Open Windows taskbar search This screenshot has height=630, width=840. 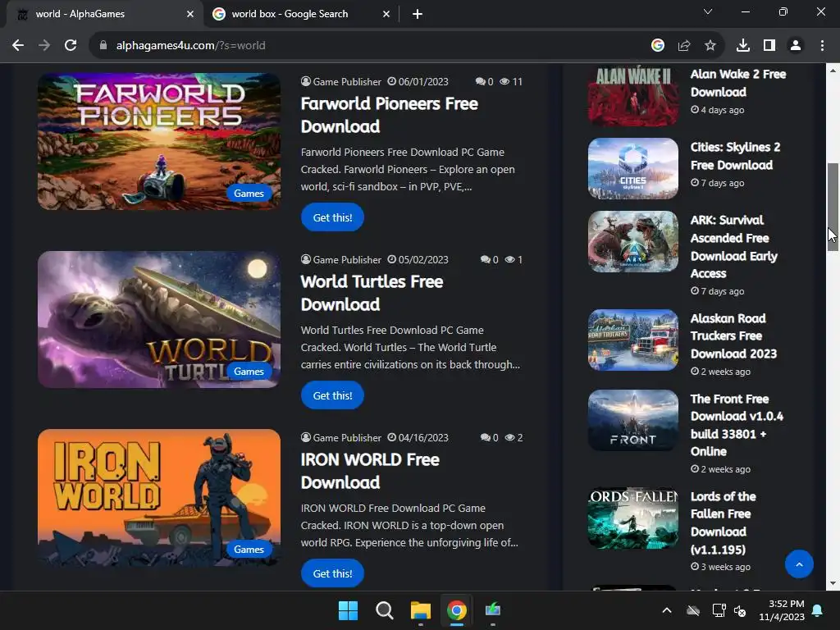click(x=384, y=610)
